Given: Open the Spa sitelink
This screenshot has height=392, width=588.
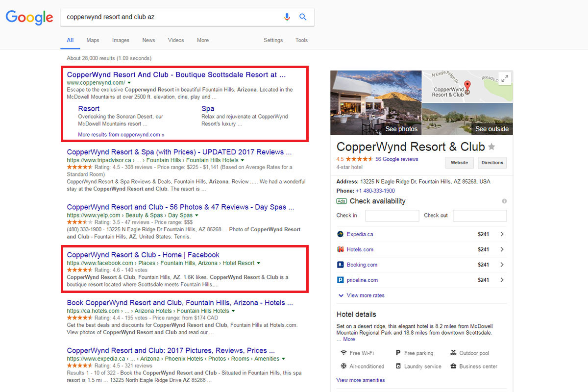Looking at the screenshot, I should coord(208,109).
